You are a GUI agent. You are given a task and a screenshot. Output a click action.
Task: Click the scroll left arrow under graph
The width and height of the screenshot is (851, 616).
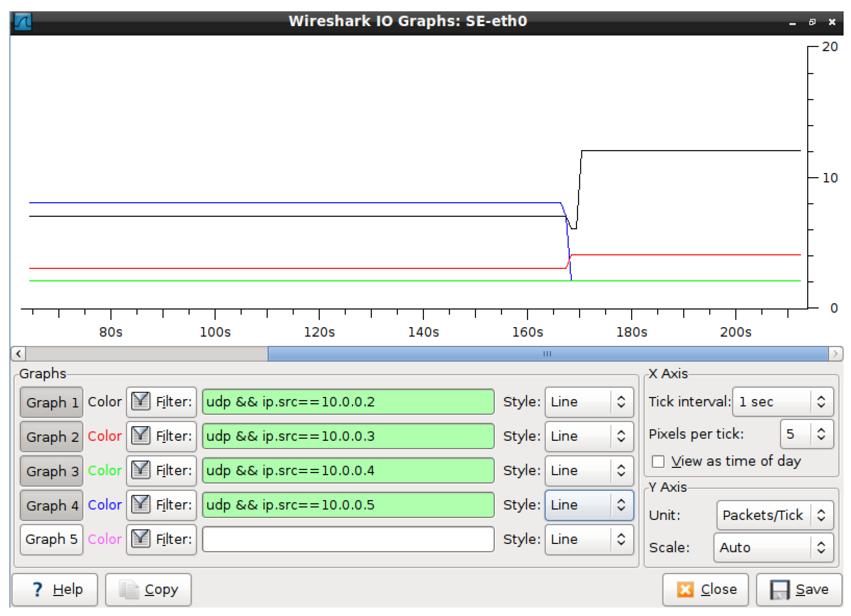pyautogui.click(x=18, y=353)
